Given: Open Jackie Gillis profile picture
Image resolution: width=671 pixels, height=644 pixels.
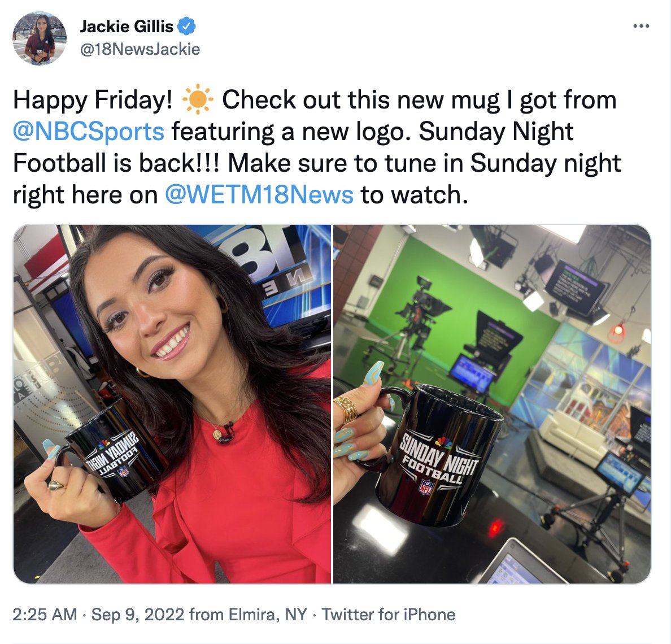Looking at the screenshot, I should pyautogui.click(x=40, y=38).
